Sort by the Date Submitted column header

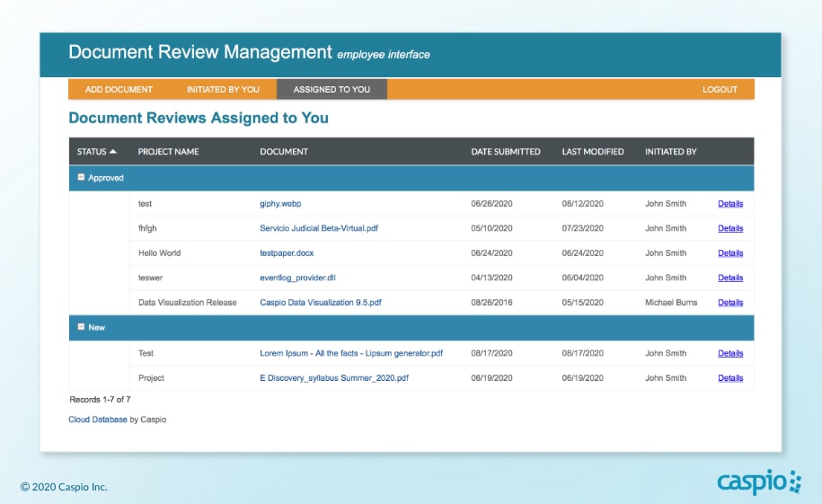[505, 152]
